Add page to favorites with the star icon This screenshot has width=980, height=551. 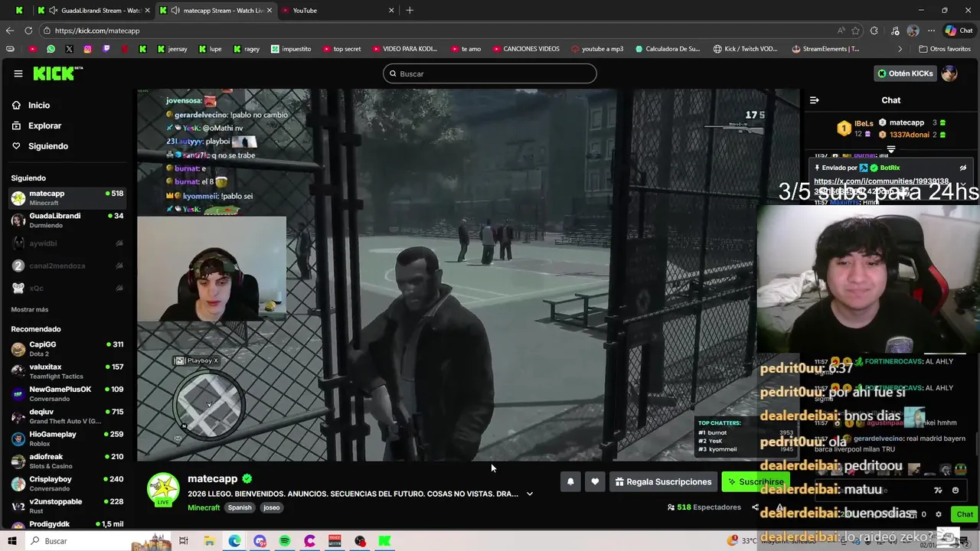[x=855, y=31]
